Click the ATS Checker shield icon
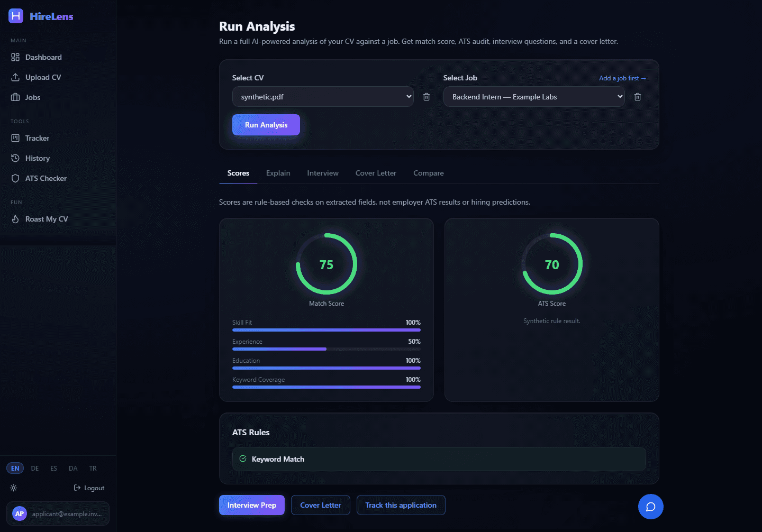Image resolution: width=762 pixels, height=532 pixels. [15, 178]
